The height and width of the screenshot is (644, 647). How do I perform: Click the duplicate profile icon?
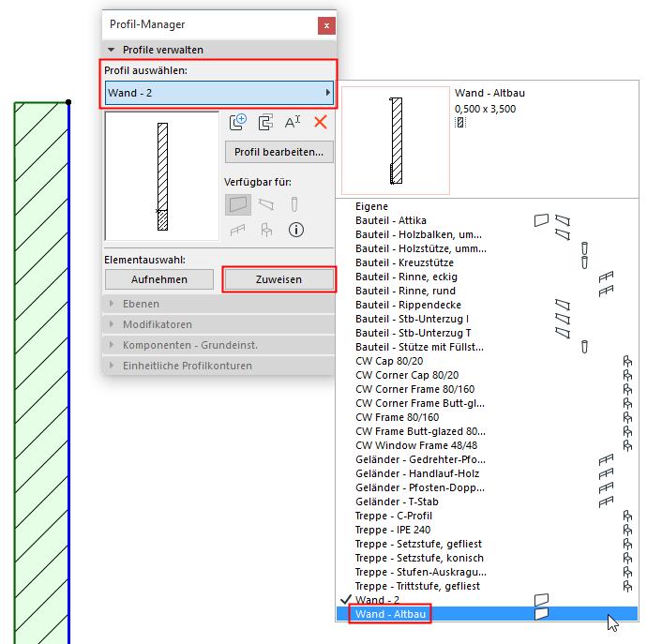point(265,123)
